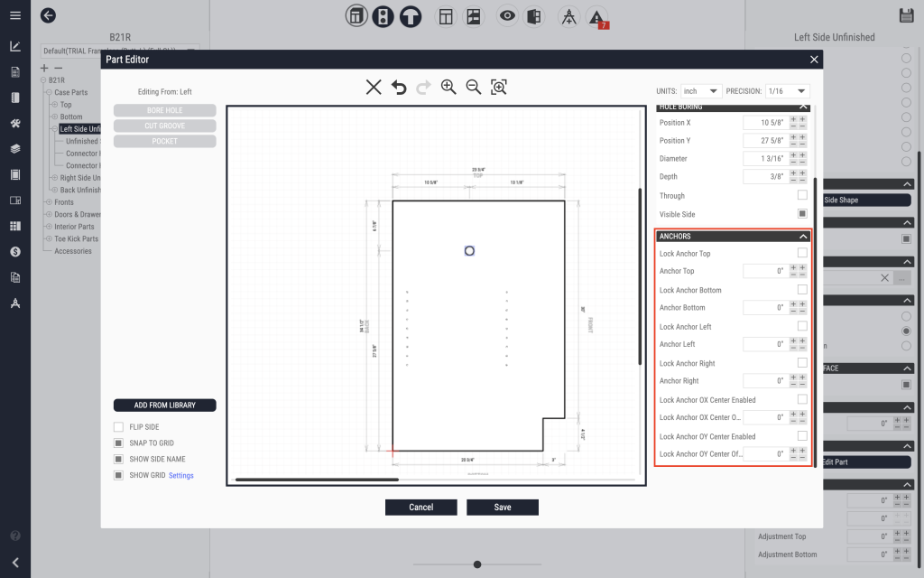The image size is (924, 578).
Task: Click the Add From Library button
Action: coord(164,406)
